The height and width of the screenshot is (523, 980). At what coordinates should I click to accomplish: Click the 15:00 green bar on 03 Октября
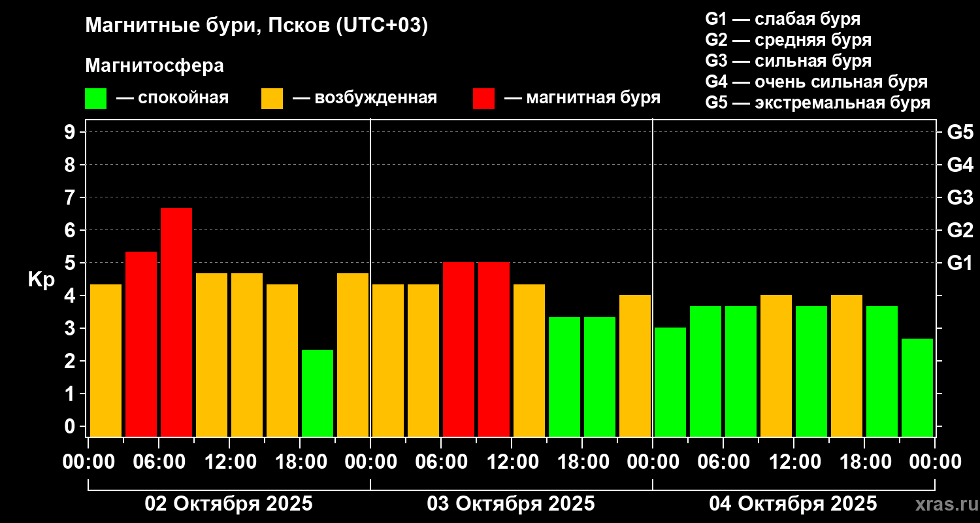point(564,377)
